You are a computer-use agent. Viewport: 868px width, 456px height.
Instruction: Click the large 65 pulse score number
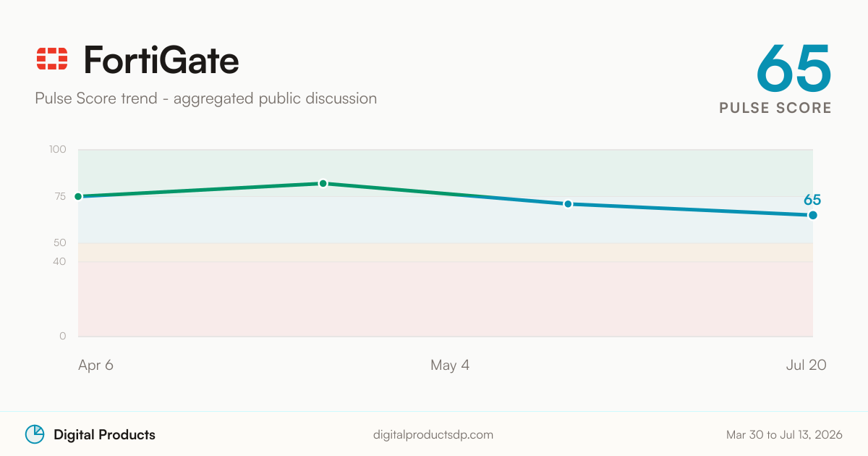pyautogui.click(x=793, y=67)
